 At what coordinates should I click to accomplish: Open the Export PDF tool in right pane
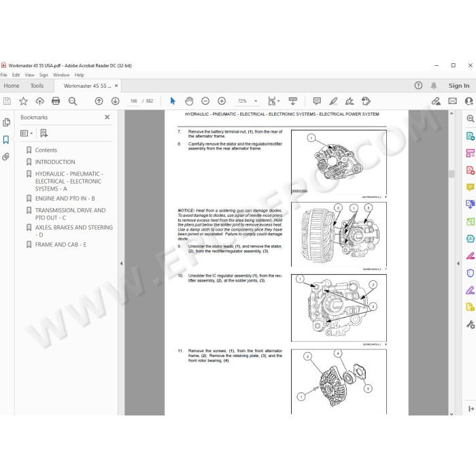point(471,136)
